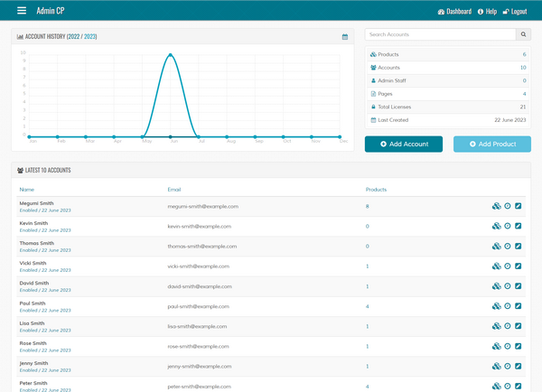Click vicki-smith@example.com email
542x392 pixels.
198,266
